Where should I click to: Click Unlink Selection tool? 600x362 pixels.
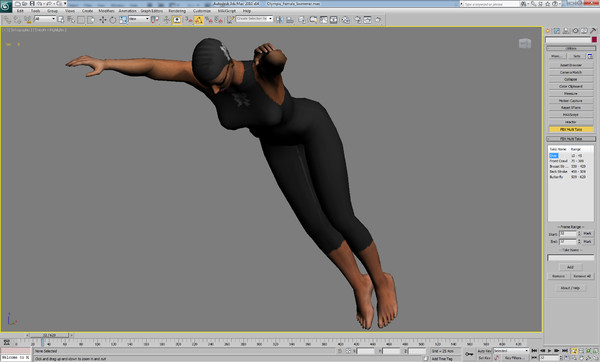tap(17, 20)
